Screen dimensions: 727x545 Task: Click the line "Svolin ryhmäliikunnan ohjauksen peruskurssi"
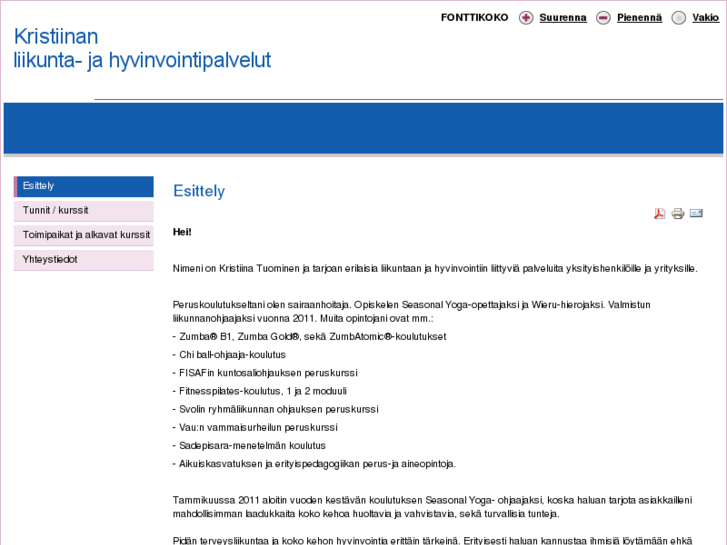click(275, 409)
